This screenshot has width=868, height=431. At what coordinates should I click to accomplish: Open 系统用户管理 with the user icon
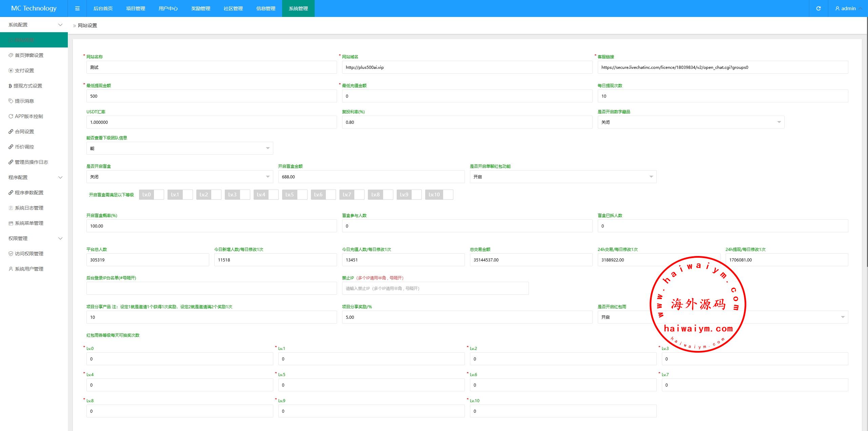pyautogui.click(x=29, y=269)
